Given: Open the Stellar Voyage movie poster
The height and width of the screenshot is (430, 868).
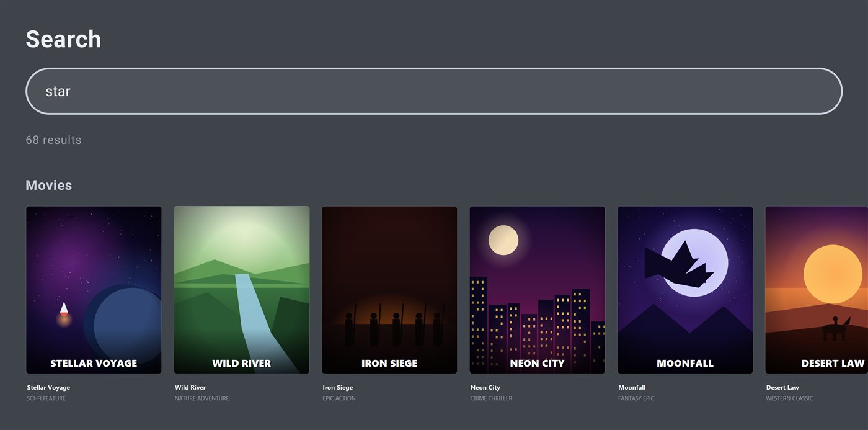Looking at the screenshot, I should [94, 290].
